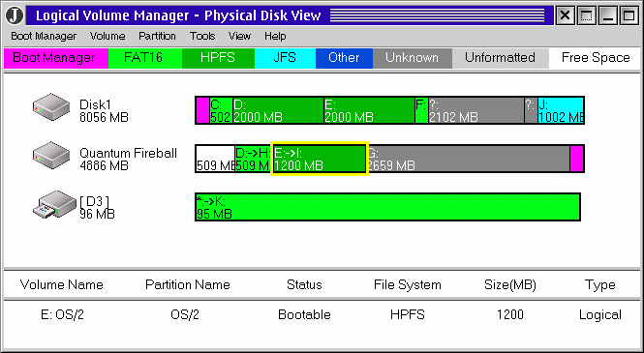Open the Tools menu

(x=202, y=36)
